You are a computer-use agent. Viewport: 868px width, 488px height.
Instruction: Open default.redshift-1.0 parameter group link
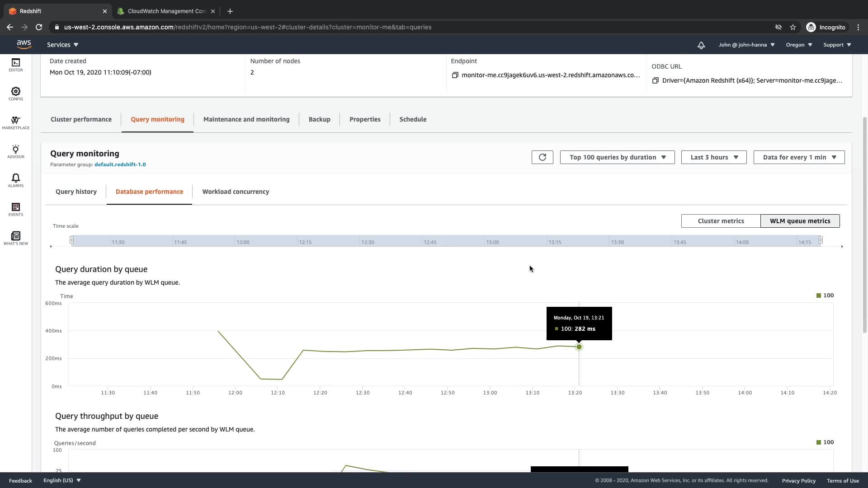coord(120,164)
